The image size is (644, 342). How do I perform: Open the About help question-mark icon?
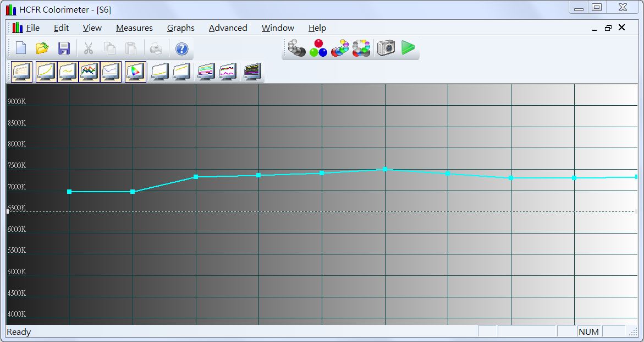(x=181, y=48)
